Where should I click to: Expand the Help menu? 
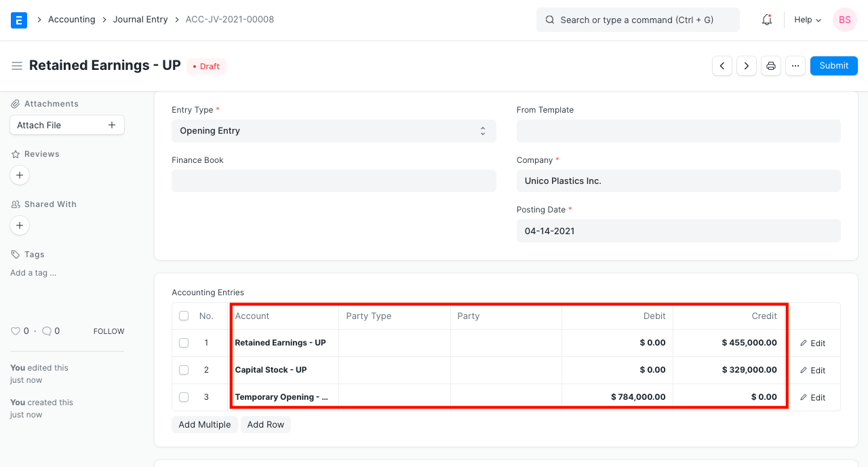point(807,19)
